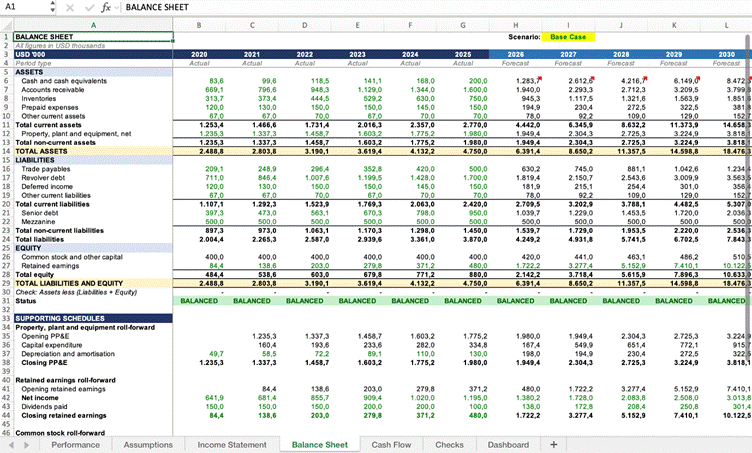The width and height of the screenshot is (752, 453).
Task: Open the insert function fx icon
Action: pos(106,7)
